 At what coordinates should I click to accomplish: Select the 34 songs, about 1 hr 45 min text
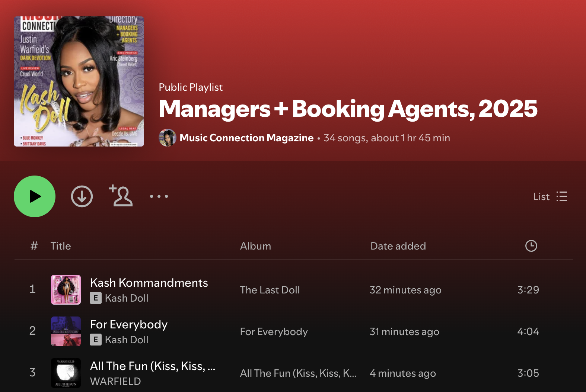pos(387,138)
